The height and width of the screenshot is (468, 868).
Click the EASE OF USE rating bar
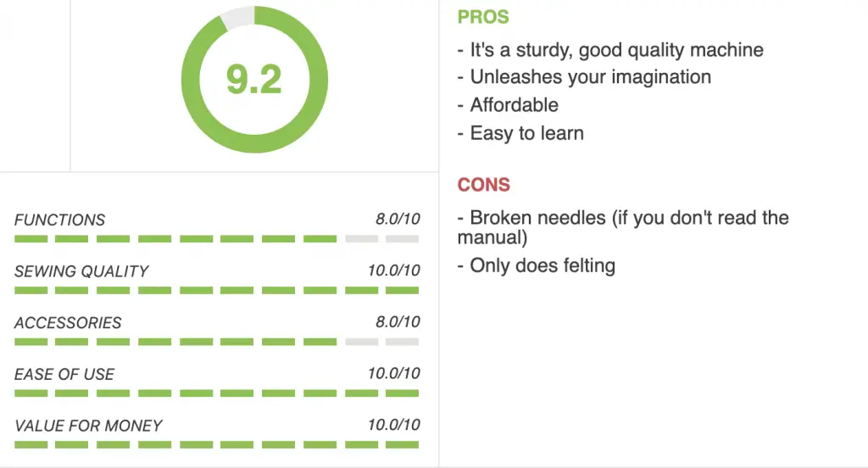click(216, 393)
